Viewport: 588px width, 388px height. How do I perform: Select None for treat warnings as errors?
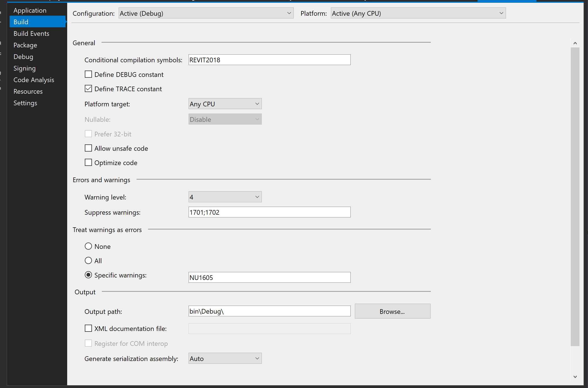point(88,246)
